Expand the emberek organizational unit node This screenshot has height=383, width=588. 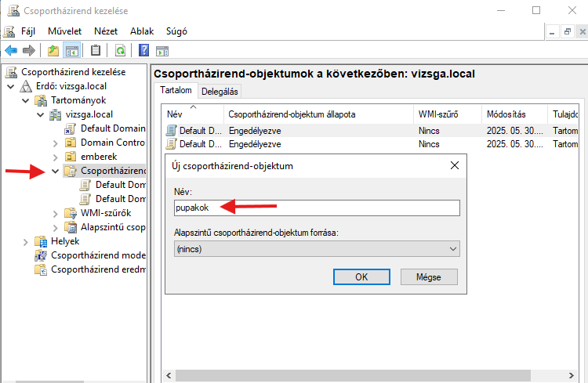pos(55,157)
